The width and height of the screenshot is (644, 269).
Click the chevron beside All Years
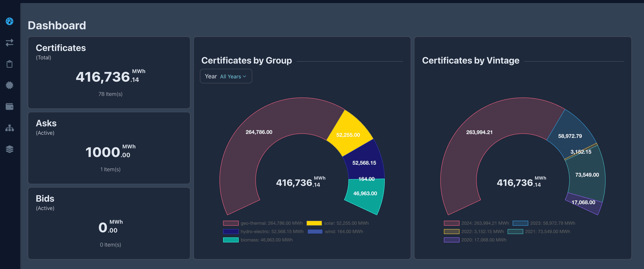(x=245, y=76)
